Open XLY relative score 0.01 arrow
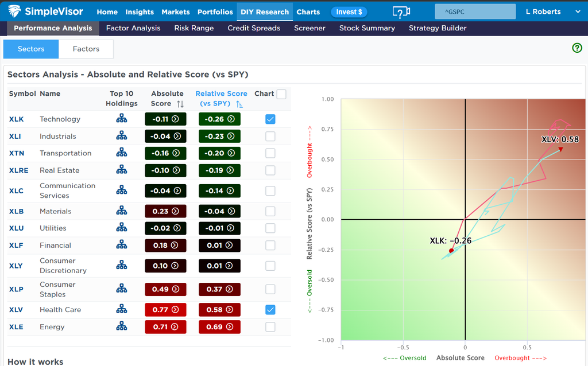The height and width of the screenshot is (366, 588). click(x=229, y=266)
